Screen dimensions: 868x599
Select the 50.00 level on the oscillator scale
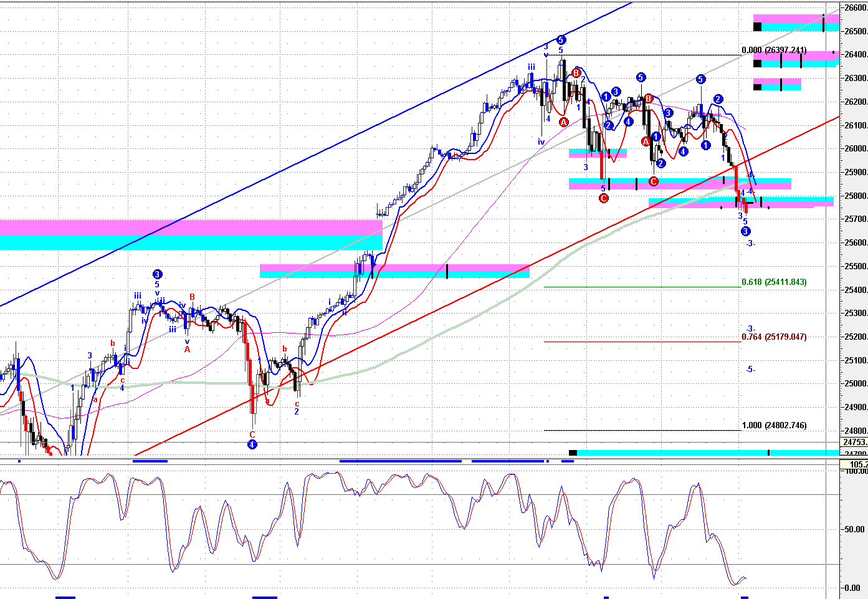[854, 529]
